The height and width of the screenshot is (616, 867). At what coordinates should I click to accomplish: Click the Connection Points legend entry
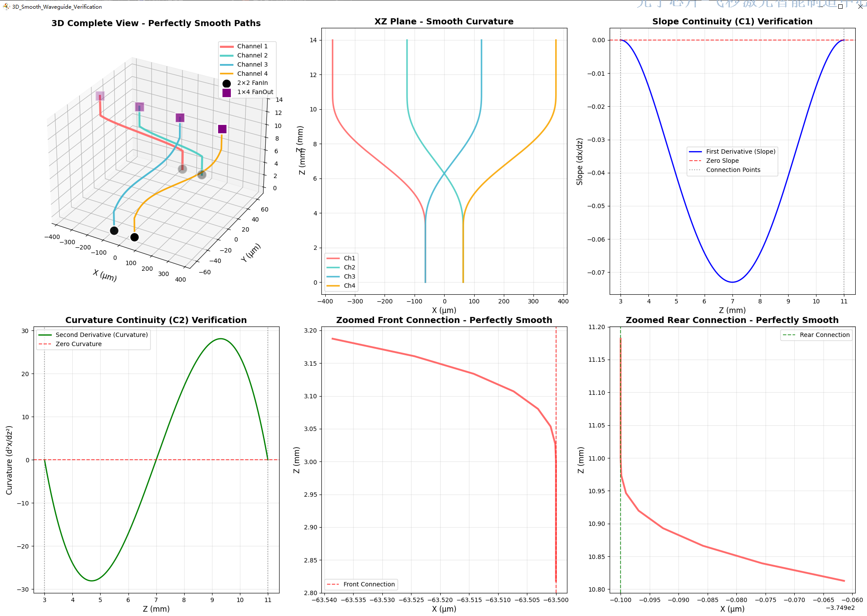click(733, 170)
